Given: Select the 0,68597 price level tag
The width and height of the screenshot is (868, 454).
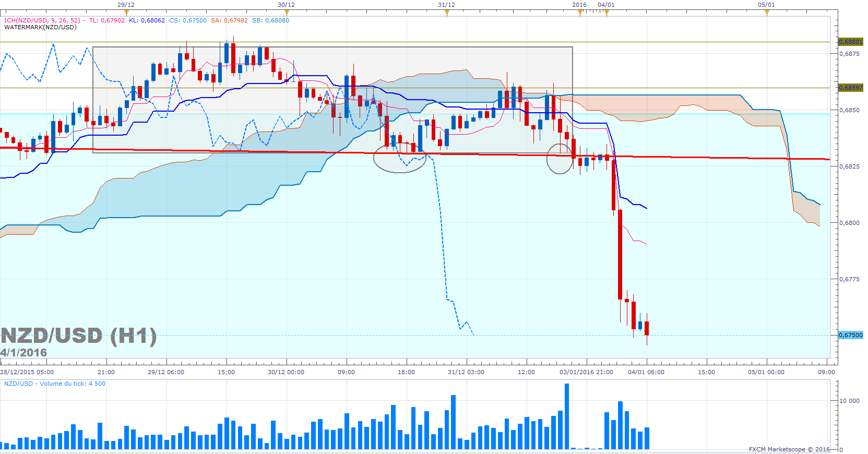Looking at the screenshot, I should coord(850,88).
